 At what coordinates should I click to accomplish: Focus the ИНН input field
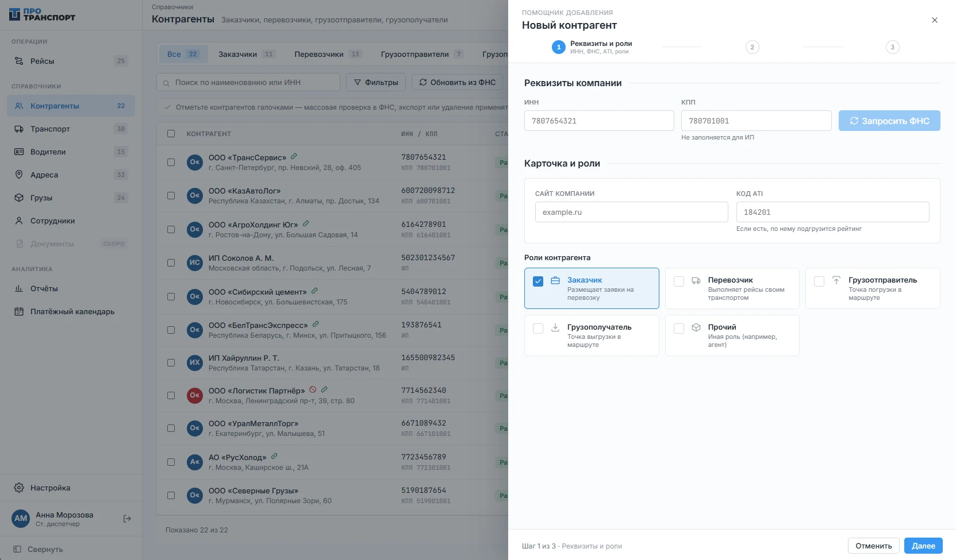(599, 121)
